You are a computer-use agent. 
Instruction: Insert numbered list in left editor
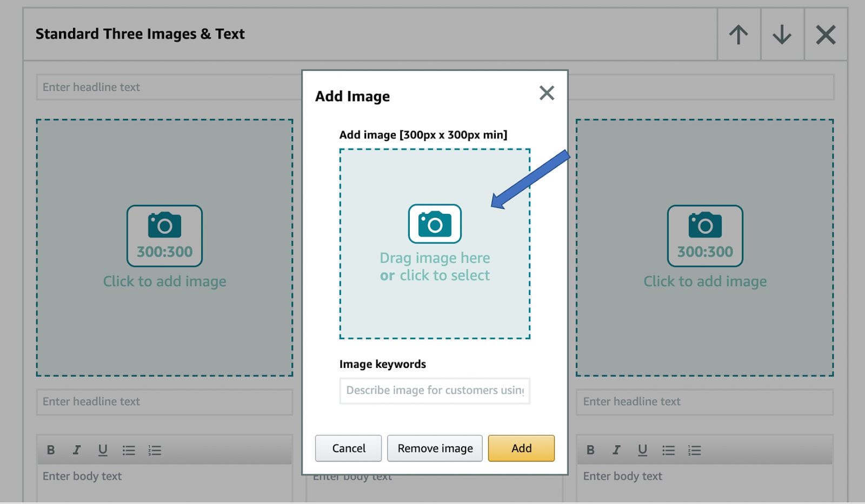(155, 450)
